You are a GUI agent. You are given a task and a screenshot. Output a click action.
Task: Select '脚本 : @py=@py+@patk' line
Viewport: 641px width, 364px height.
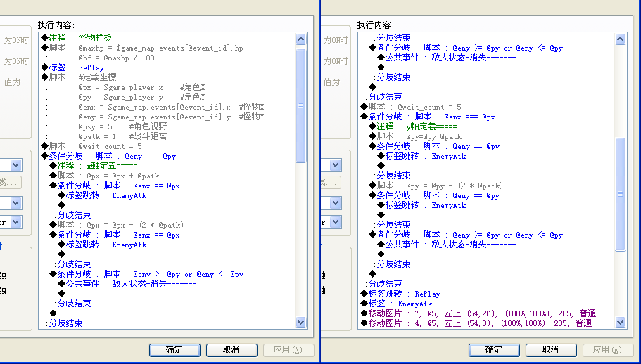coord(415,136)
